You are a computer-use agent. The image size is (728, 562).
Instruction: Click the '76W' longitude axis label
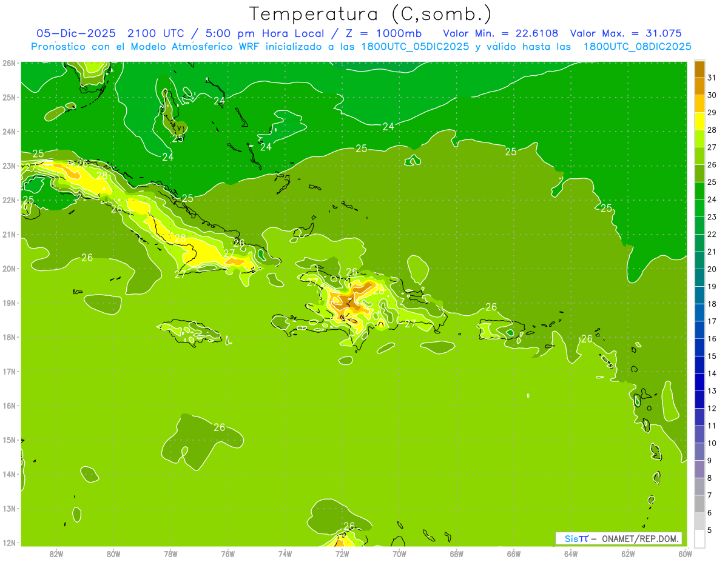point(227,554)
